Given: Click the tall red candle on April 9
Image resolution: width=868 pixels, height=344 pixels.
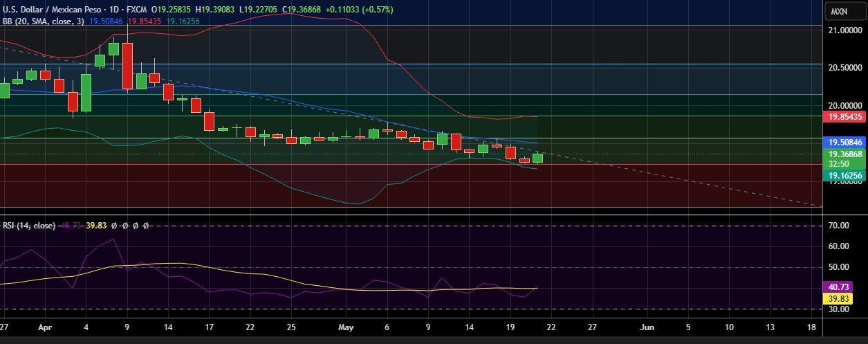Looking at the screenshot, I should pyautogui.click(x=127, y=66).
